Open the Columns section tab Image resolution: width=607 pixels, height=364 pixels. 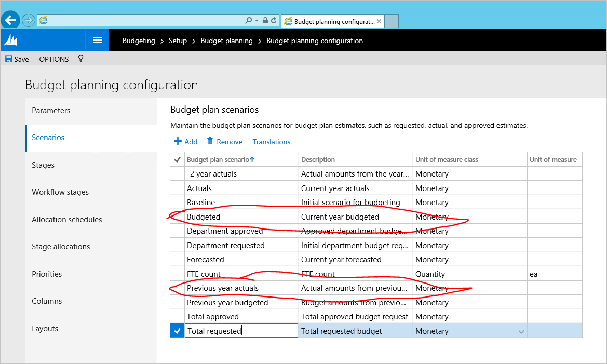pos(91,301)
